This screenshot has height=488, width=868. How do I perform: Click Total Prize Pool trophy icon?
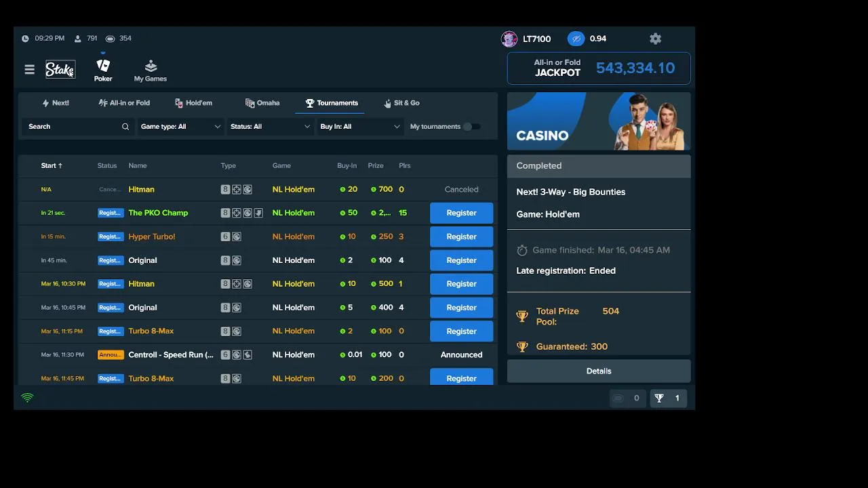click(x=522, y=316)
